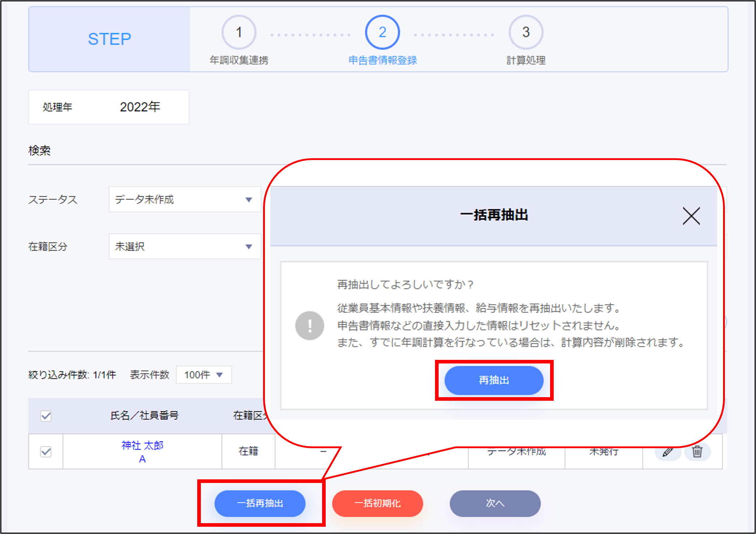
Task: Click the gray exclamation warning icon
Action: tap(309, 325)
